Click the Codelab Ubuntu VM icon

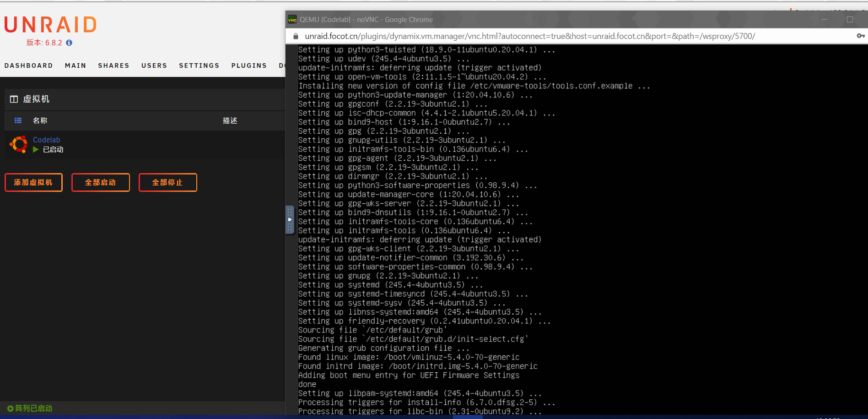point(19,144)
